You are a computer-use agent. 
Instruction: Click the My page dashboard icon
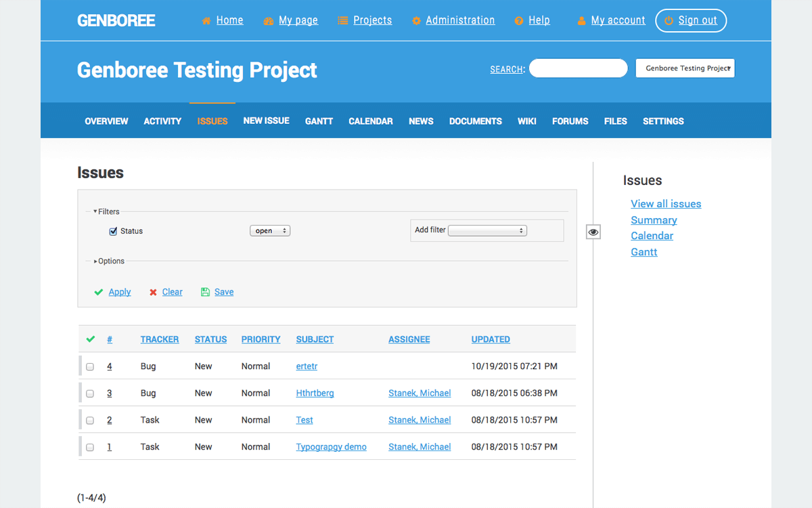(269, 21)
